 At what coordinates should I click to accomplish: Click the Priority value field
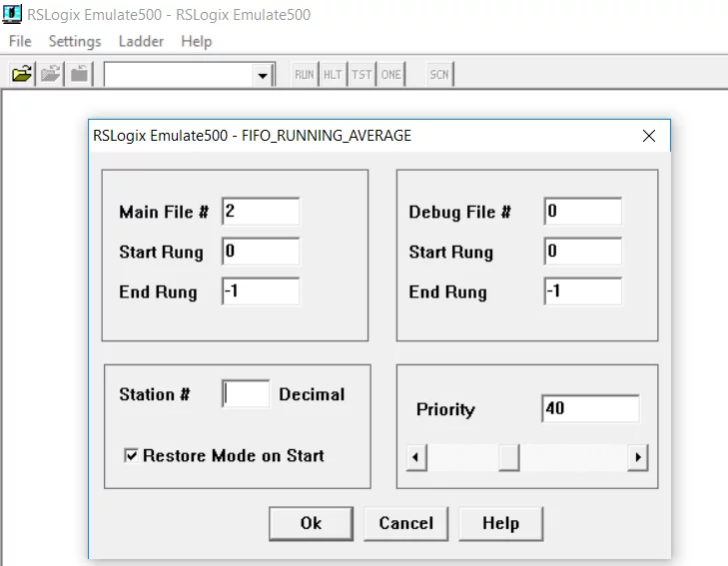[590, 408]
